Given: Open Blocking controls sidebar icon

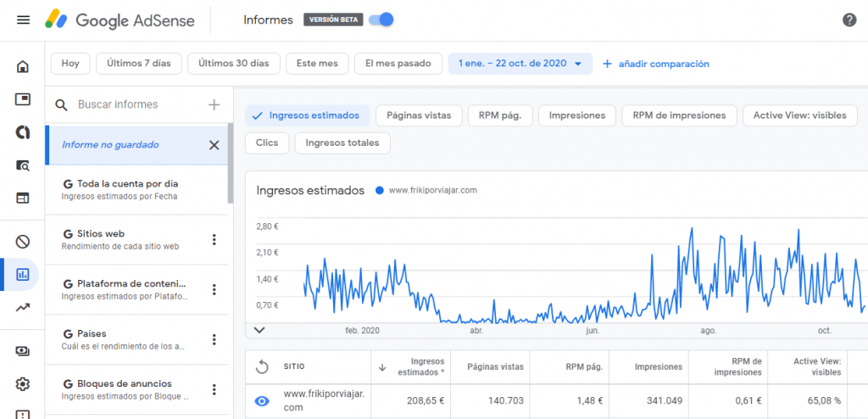Looking at the screenshot, I should [x=23, y=242].
